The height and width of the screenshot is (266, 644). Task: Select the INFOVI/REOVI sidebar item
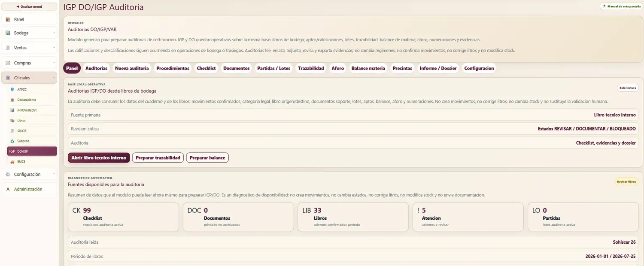[32, 110]
